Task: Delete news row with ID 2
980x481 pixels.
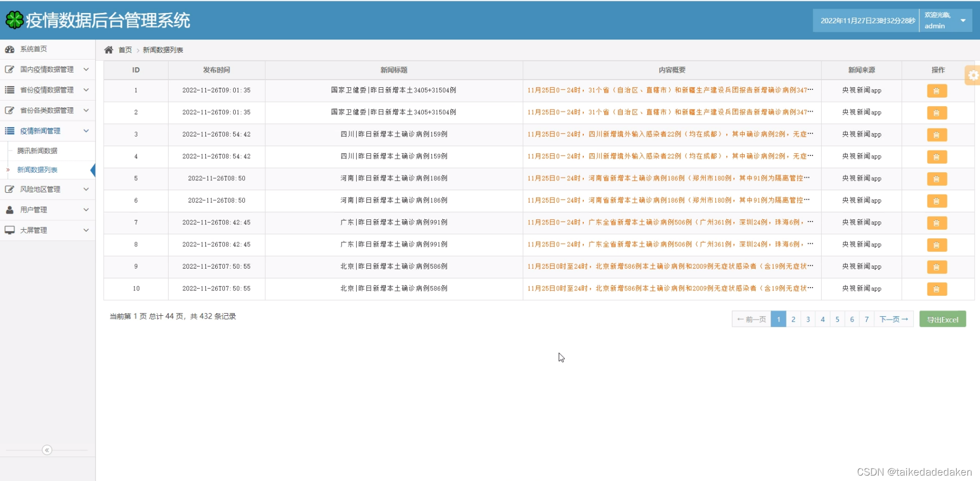Action: tap(937, 113)
